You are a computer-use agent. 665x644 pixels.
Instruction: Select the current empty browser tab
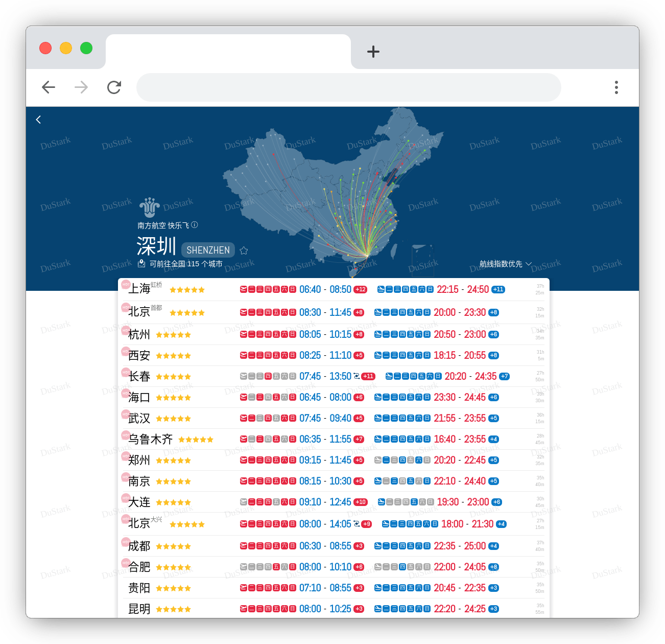point(228,52)
